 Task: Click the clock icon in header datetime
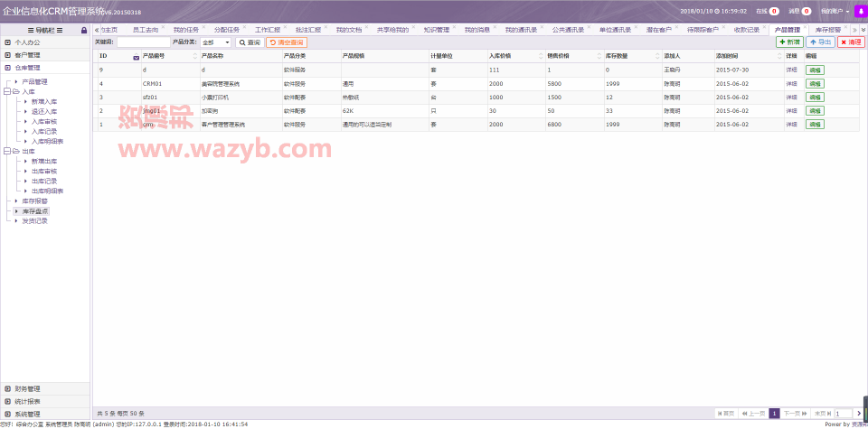(x=717, y=11)
